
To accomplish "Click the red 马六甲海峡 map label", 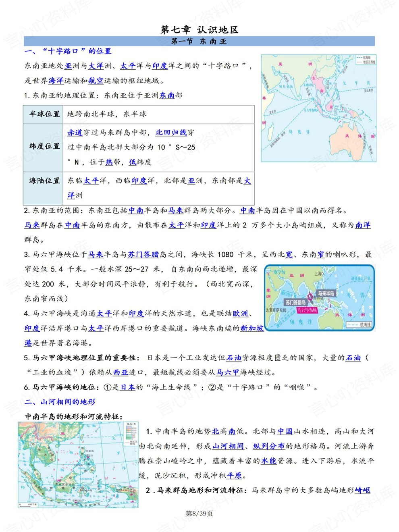I will pos(308,310).
